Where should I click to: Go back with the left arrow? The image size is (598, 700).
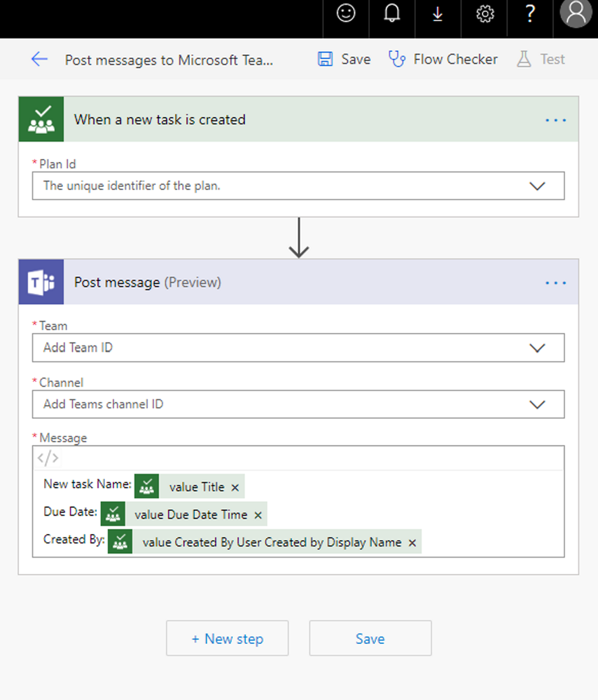point(39,59)
